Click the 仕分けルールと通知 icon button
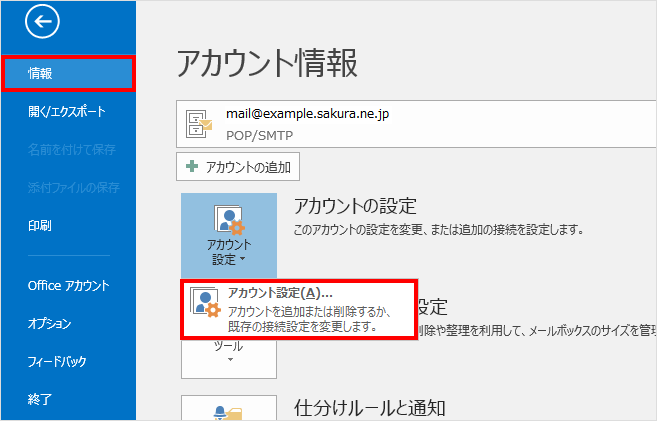Image resolution: width=657 pixels, height=421 pixels. click(x=229, y=409)
